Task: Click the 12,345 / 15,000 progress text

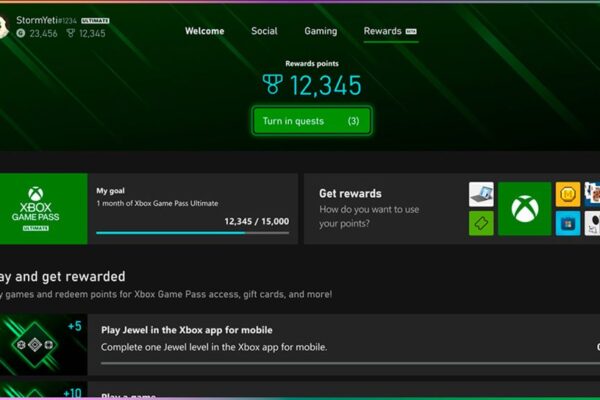Action: [256, 221]
